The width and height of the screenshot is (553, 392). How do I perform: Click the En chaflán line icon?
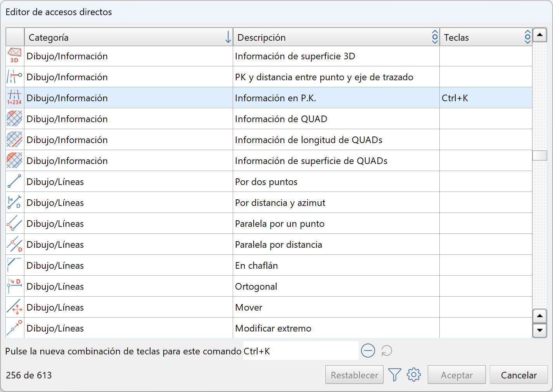[x=14, y=265]
